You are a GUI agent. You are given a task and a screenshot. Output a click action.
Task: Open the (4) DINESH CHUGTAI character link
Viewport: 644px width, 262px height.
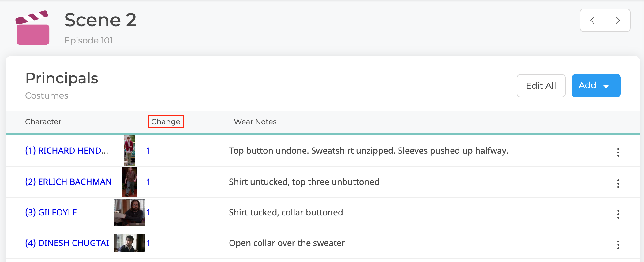coord(67,243)
